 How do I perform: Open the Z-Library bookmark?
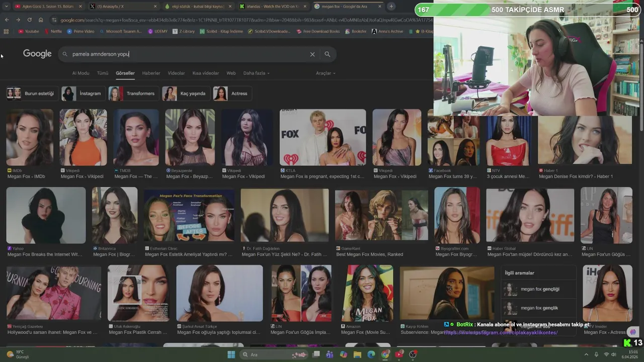point(183,31)
